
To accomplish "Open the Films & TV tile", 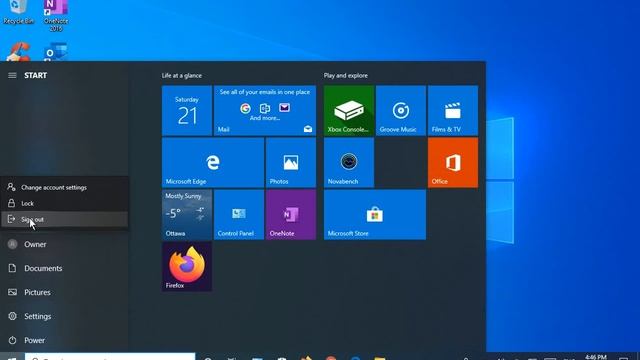I will (453, 111).
